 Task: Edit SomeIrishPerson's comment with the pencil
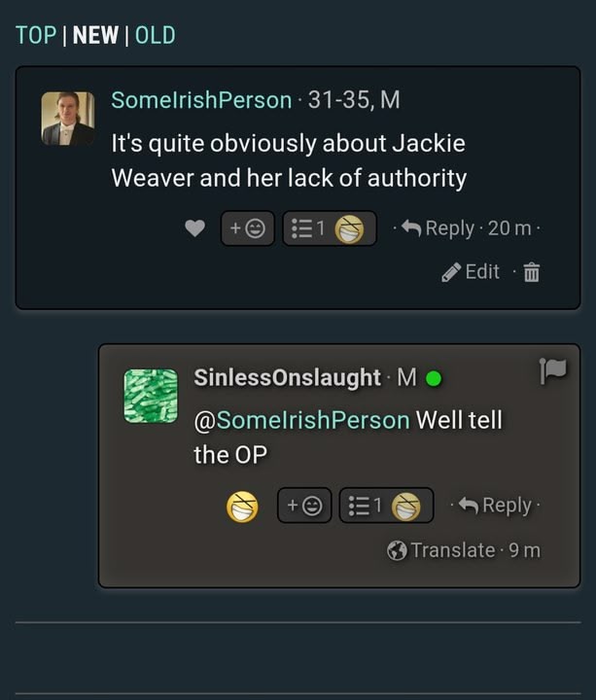coord(471,272)
